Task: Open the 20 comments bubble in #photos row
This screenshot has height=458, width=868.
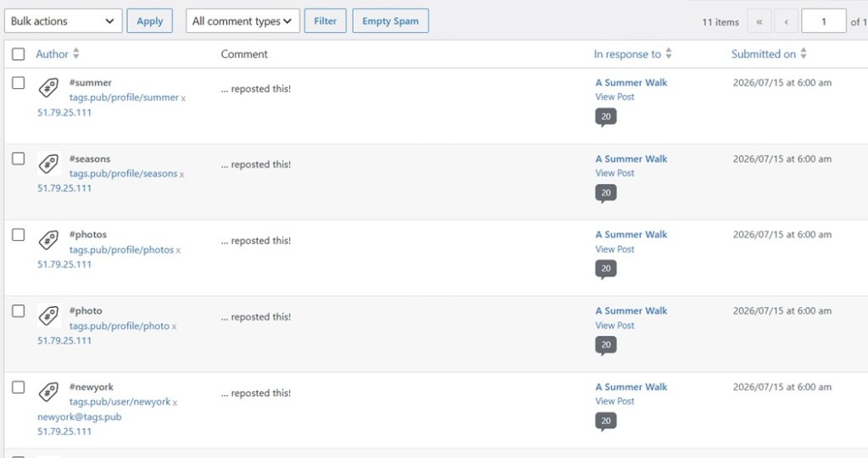Action: click(605, 269)
